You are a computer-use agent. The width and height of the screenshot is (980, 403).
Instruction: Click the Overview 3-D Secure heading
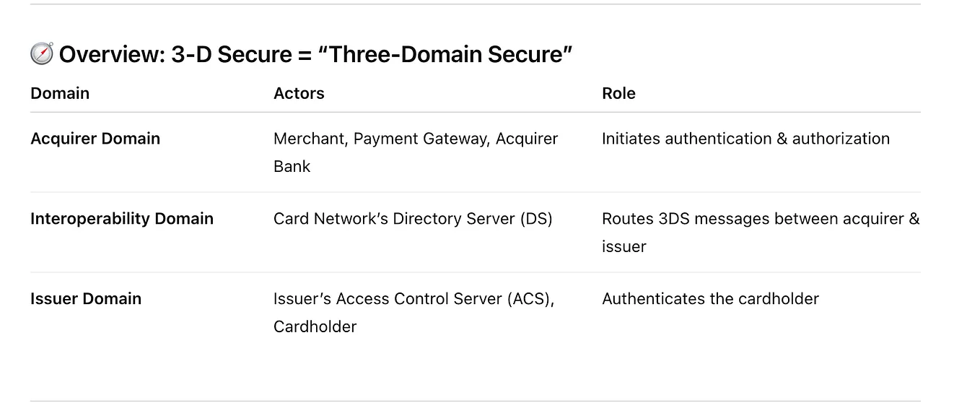[x=302, y=54]
